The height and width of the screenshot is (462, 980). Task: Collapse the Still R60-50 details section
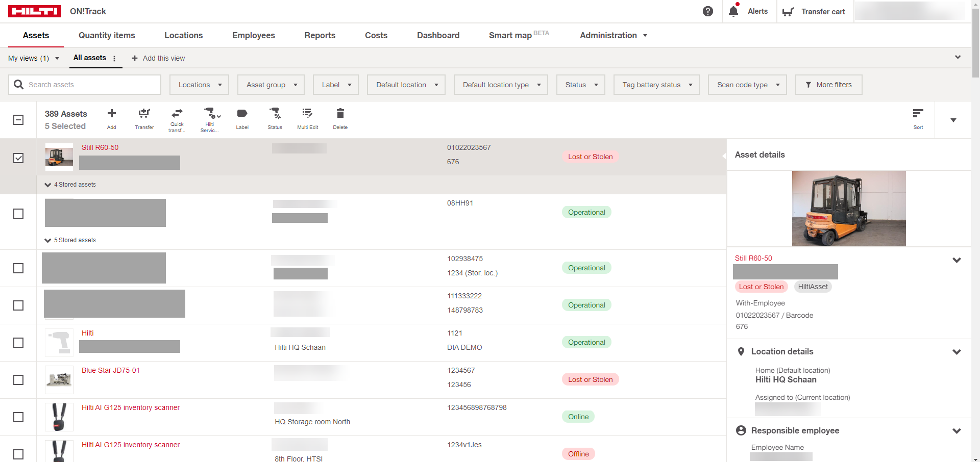coord(957,260)
